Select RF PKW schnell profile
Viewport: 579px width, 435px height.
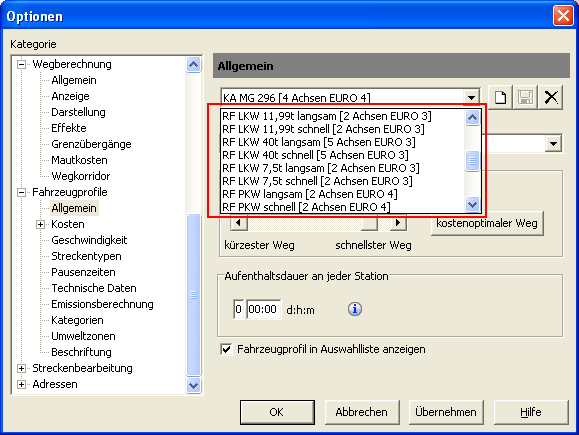tap(343, 207)
